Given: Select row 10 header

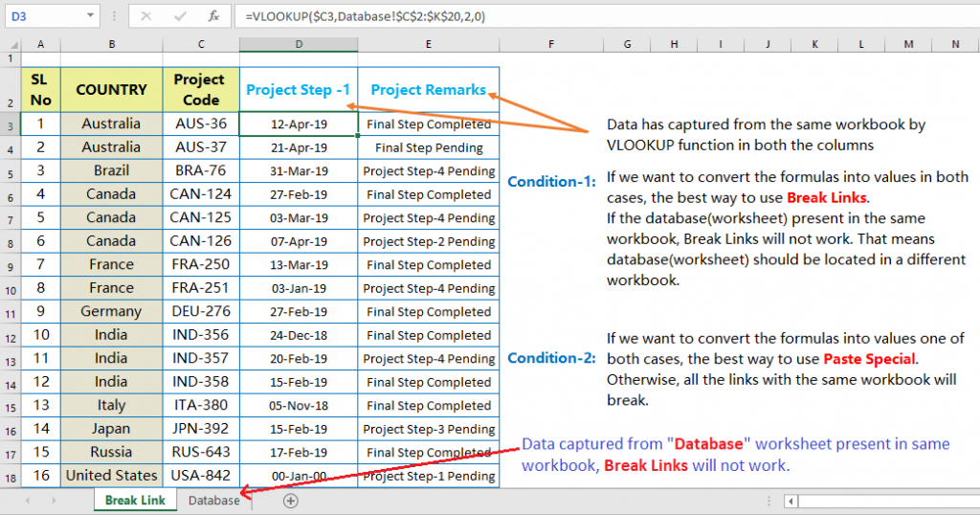Looking at the screenshot, I should 11,289.
